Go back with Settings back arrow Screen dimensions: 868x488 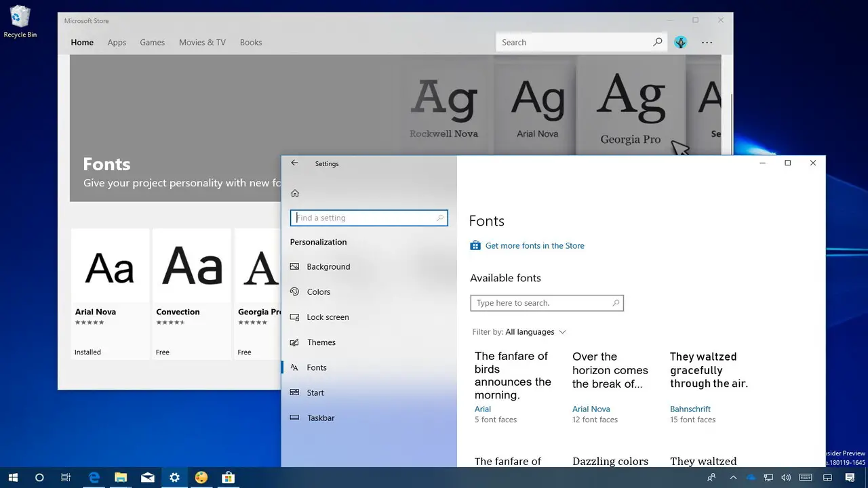click(x=294, y=163)
